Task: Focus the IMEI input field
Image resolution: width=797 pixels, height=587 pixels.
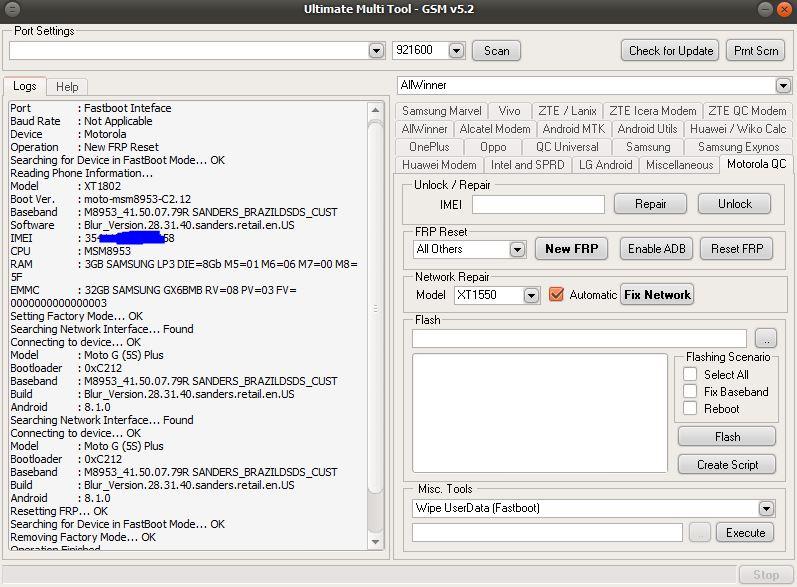Action: pos(538,205)
